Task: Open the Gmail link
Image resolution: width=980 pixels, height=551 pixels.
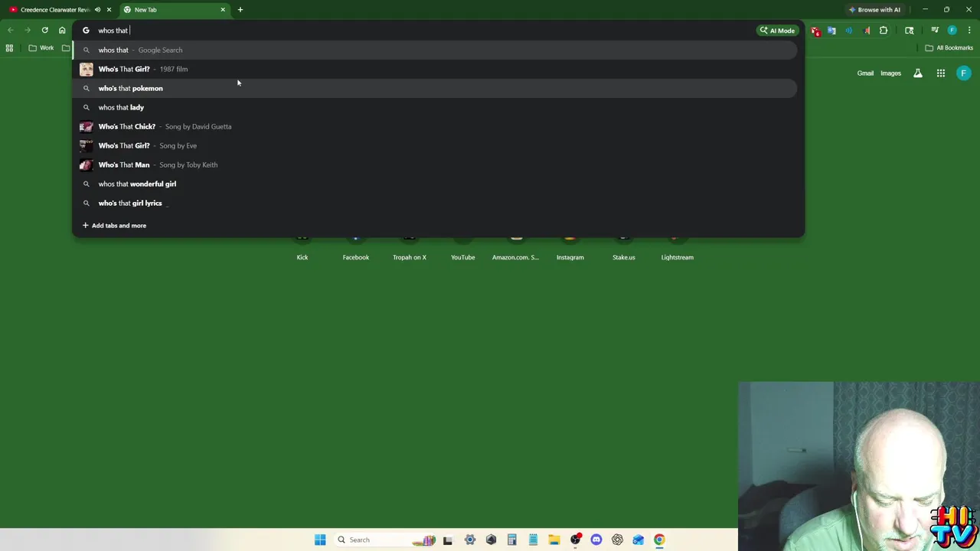Action: (x=865, y=73)
